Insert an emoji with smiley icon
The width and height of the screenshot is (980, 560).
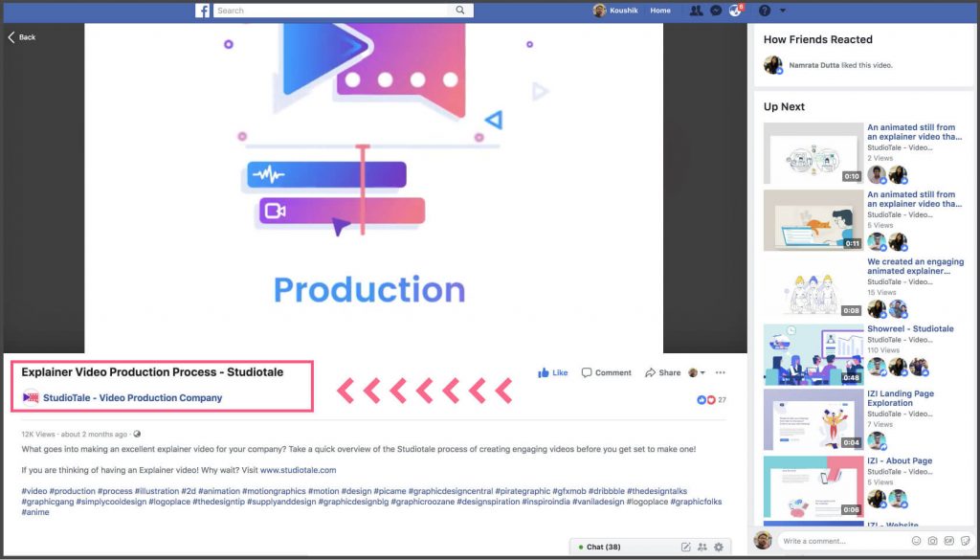[x=916, y=541]
